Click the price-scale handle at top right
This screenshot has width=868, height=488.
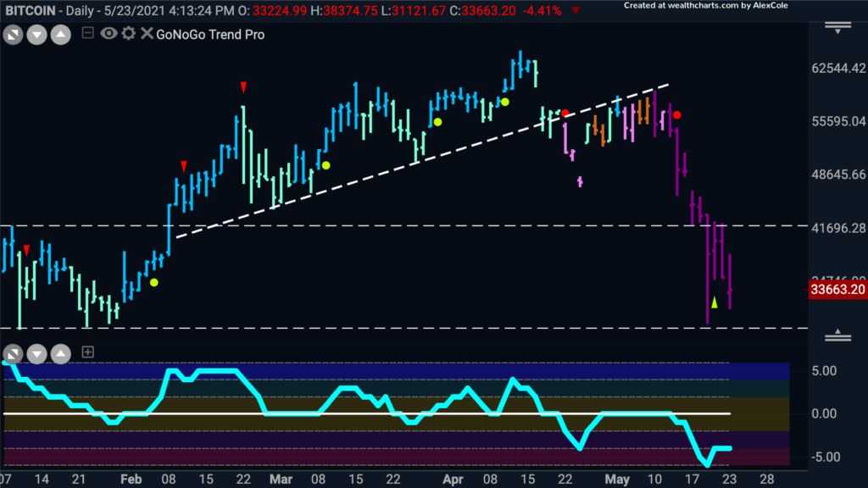coord(837,27)
